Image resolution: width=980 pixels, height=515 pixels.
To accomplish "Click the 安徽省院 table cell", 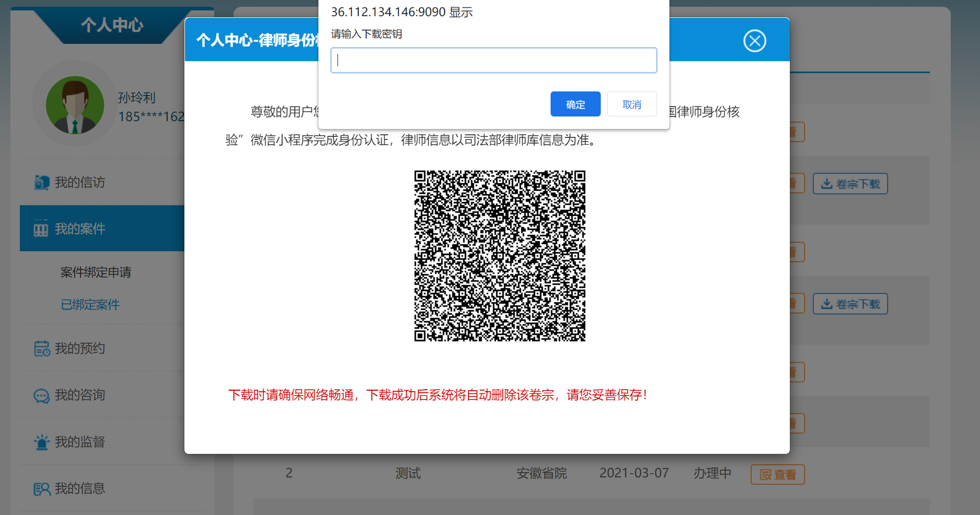I will click(x=542, y=473).
